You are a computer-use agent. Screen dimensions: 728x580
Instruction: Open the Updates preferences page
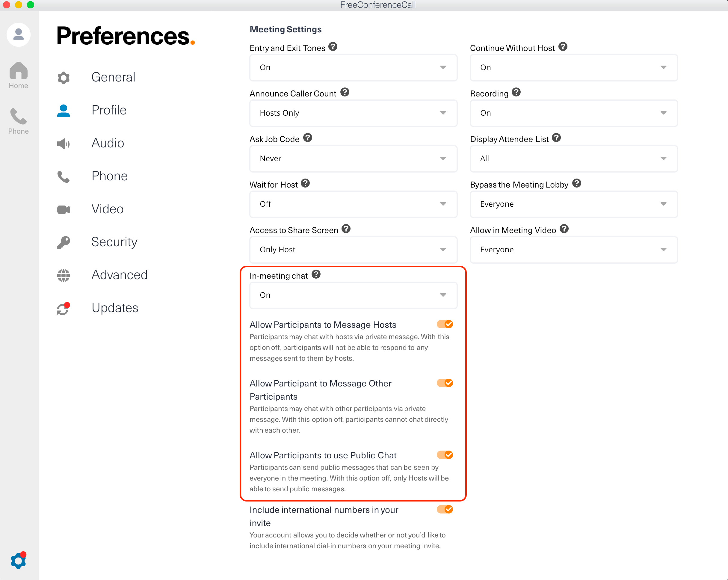(115, 308)
